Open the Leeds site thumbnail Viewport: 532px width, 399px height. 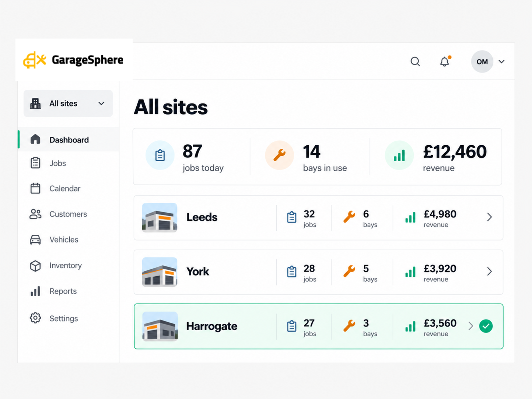point(160,217)
